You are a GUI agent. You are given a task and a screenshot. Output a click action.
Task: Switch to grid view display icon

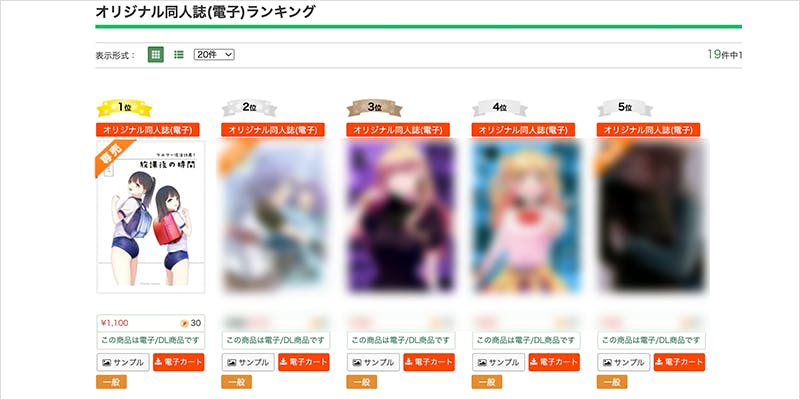coord(156,55)
